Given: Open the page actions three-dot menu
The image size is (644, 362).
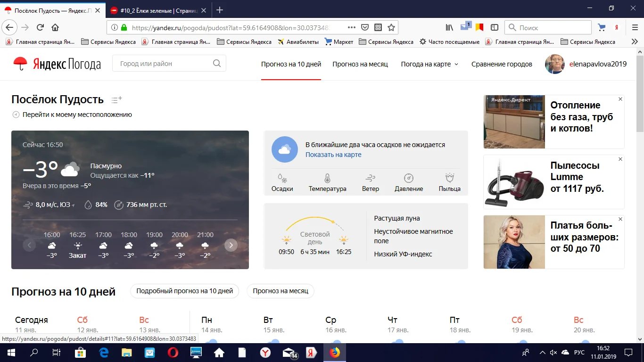Looking at the screenshot, I should tap(351, 27).
